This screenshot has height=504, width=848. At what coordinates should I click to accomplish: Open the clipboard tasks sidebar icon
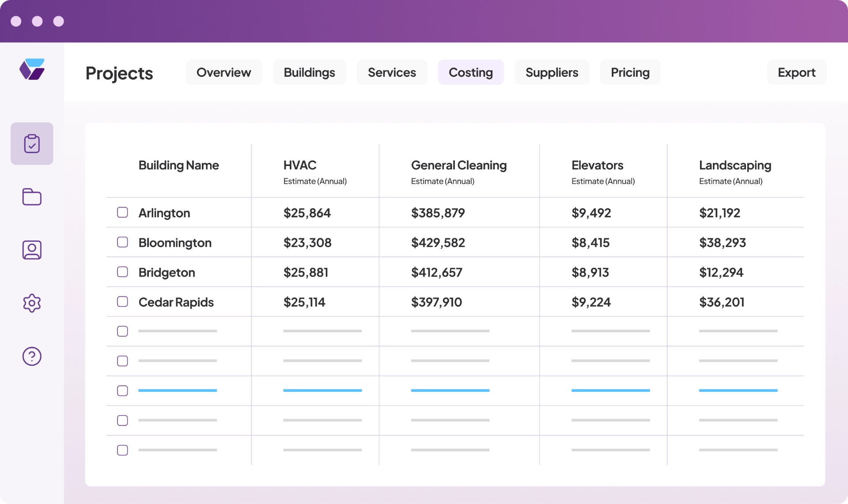[x=32, y=144]
